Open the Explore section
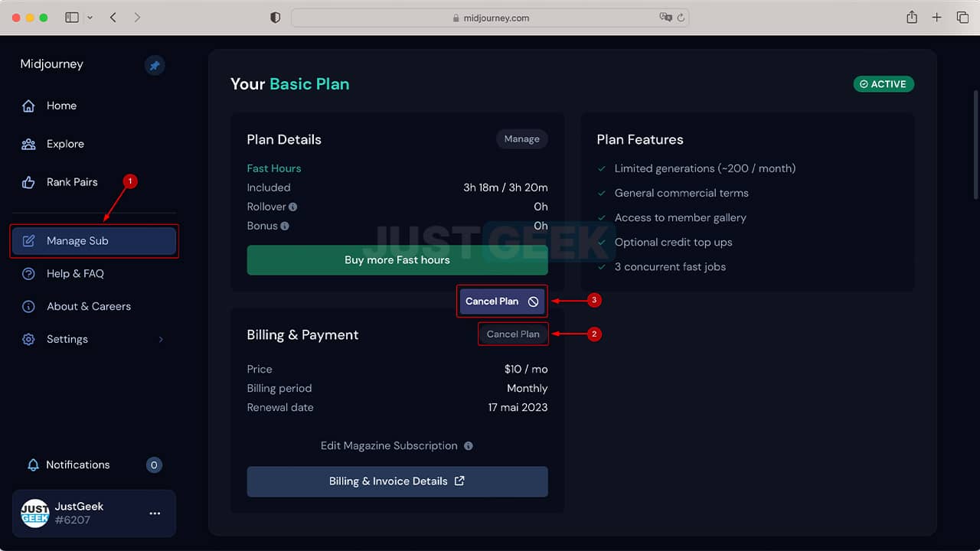The width and height of the screenshot is (980, 551). coord(65,144)
